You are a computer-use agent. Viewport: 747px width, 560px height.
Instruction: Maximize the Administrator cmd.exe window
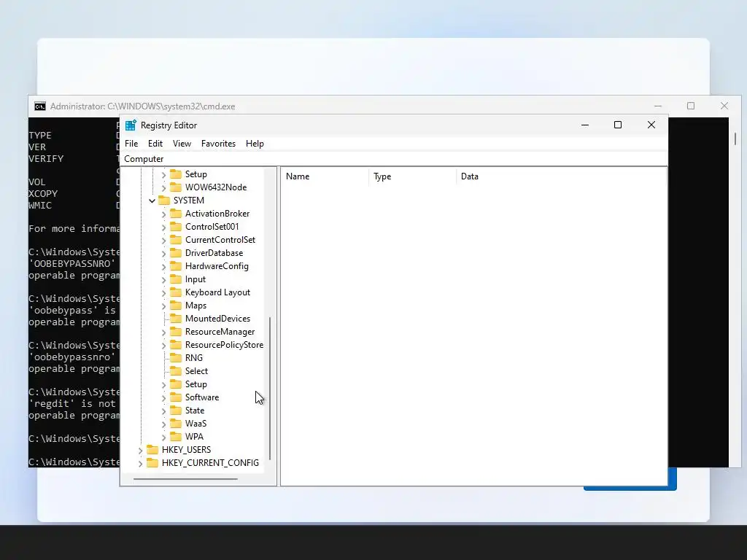691,106
